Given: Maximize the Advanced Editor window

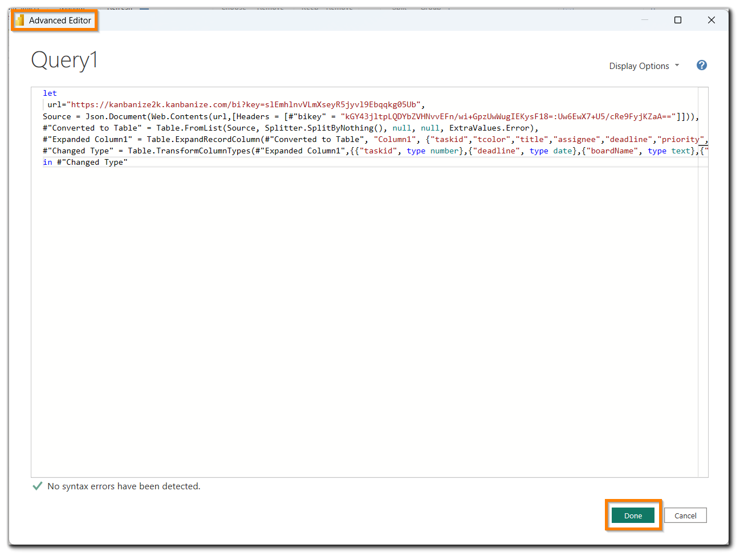Looking at the screenshot, I should (x=678, y=20).
